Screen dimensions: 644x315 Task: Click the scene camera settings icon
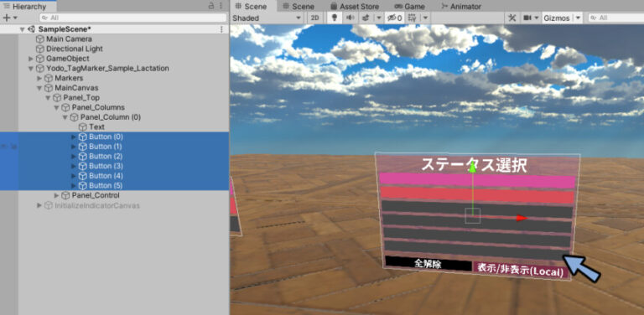point(527,18)
